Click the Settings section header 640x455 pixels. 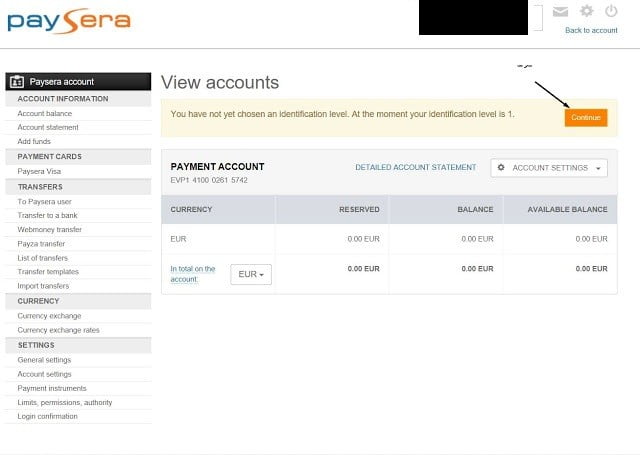click(78, 345)
